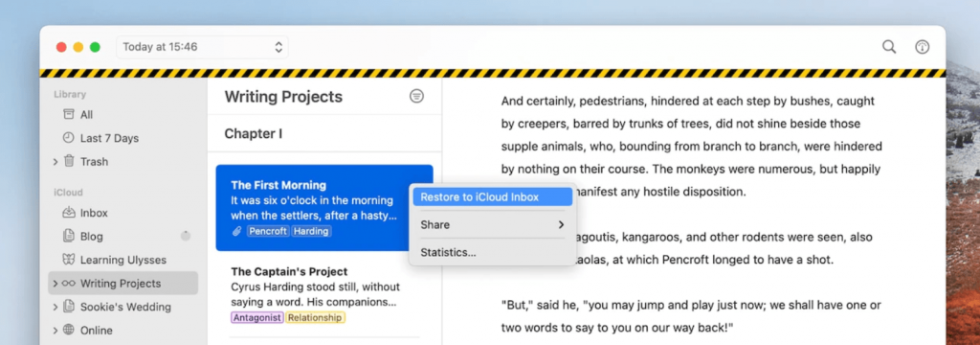
Task: Click the attachment paperclip icon
Action: 237,231
